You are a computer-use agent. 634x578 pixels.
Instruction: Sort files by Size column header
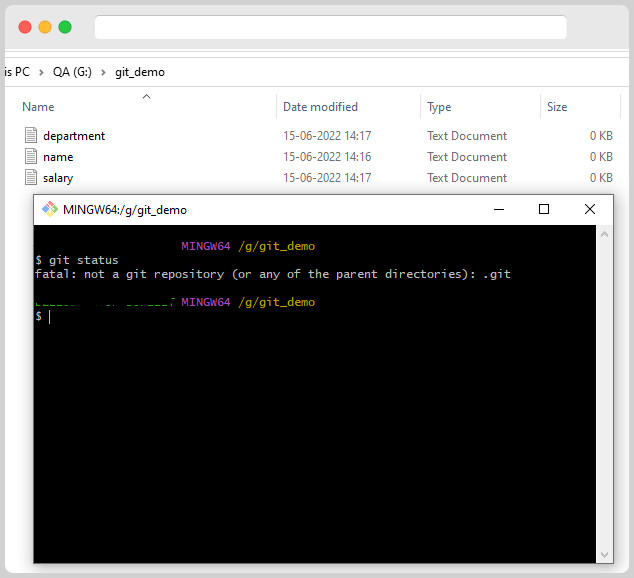pos(557,107)
